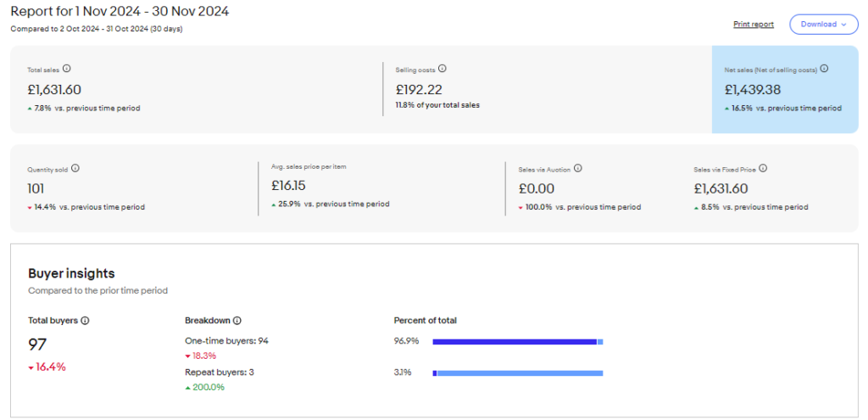This screenshot has width=868, height=420.
Task: Show info for Quantity sold
Action: tap(75, 169)
